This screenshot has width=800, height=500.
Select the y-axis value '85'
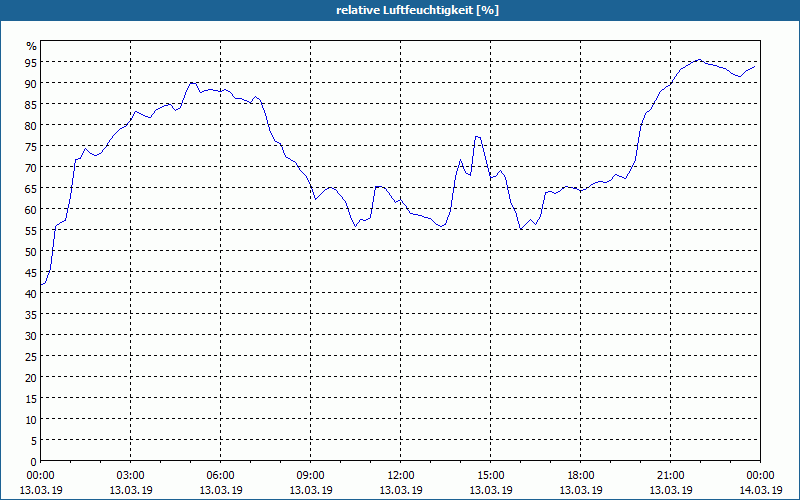[31, 104]
